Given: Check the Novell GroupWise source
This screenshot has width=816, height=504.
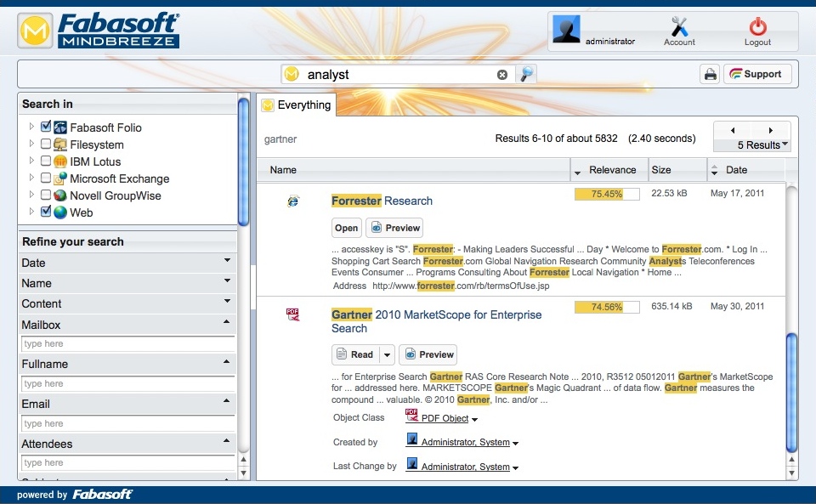Looking at the screenshot, I should point(46,195).
